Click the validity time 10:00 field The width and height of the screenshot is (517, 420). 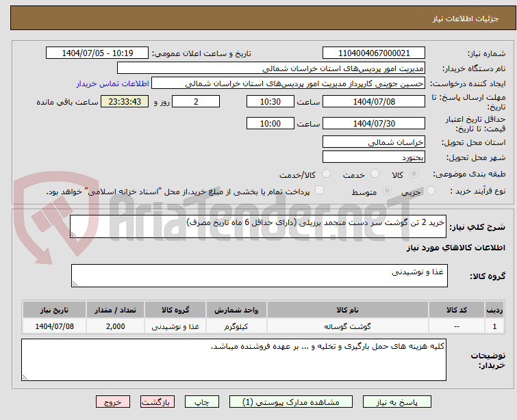pyautogui.click(x=270, y=123)
